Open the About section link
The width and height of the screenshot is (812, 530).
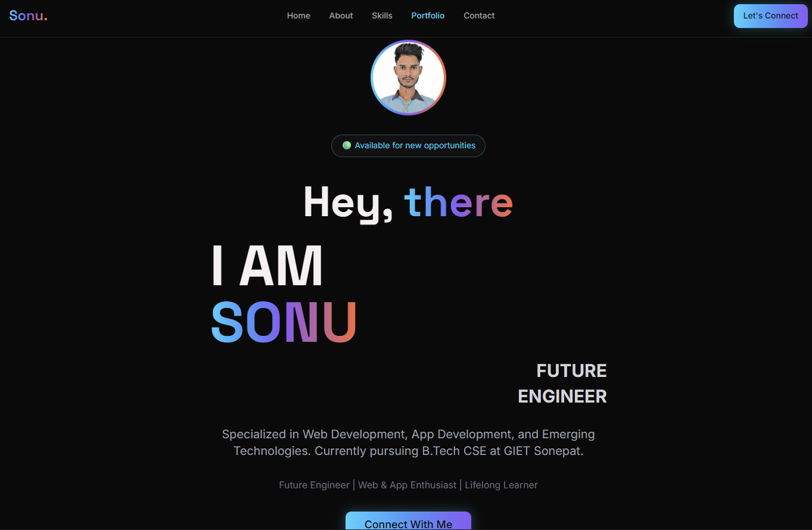[341, 15]
